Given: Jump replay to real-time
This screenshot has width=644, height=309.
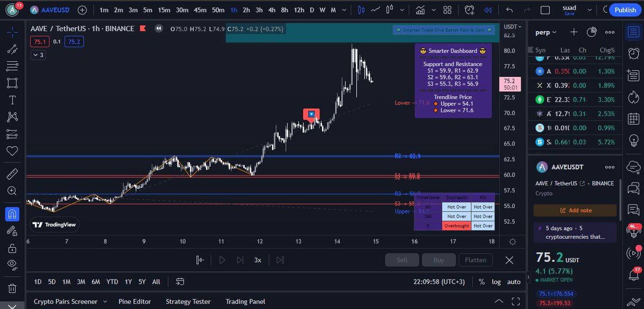Looking at the screenshot, I should coord(280,260).
